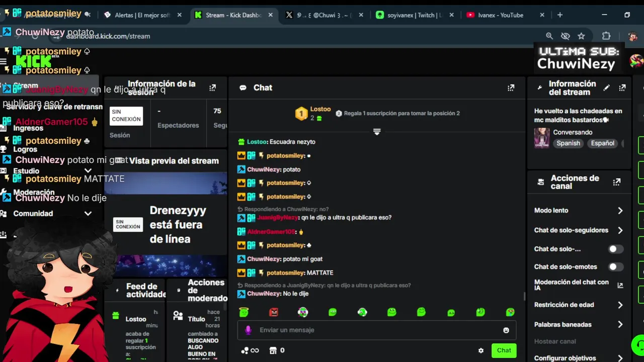Expand Restricción de edad options
Screen dimensions: 644x362
(x=620, y=305)
